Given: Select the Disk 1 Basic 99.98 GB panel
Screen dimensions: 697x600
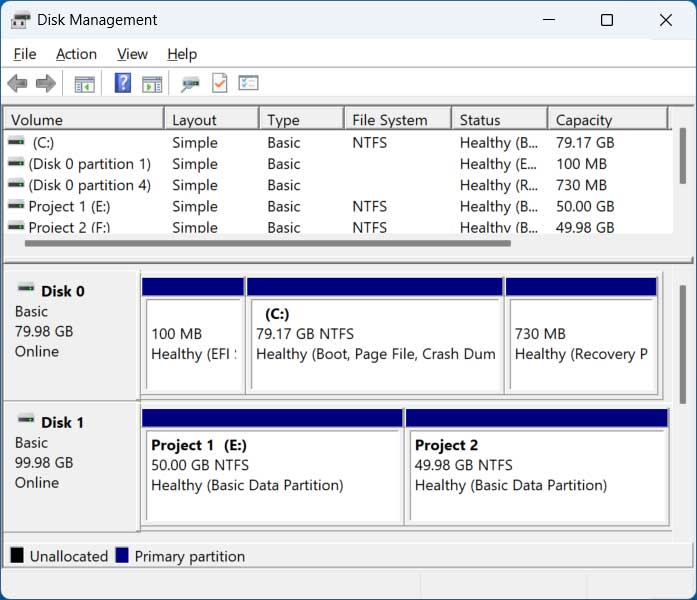Looking at the screenshot, I should coord(71,467).
